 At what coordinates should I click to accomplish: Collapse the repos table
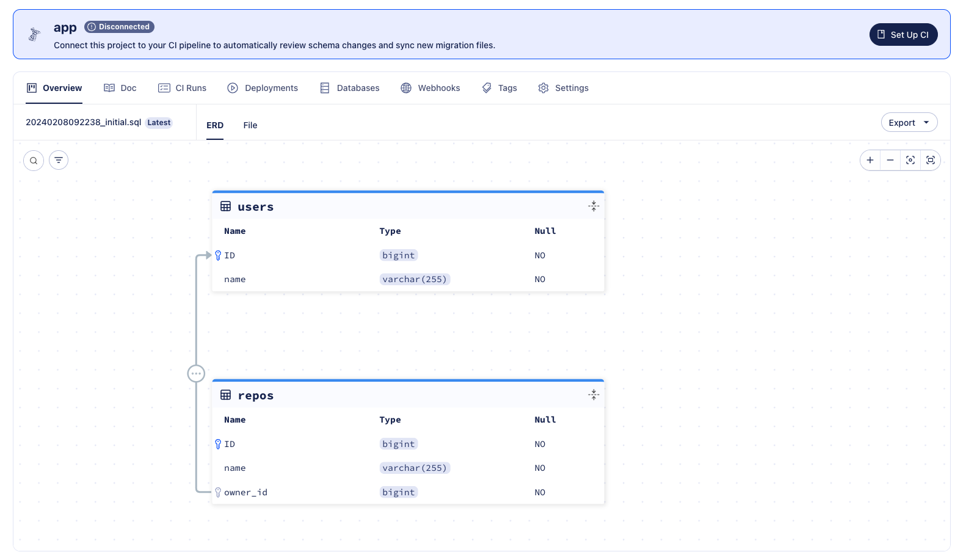(594, 395)
